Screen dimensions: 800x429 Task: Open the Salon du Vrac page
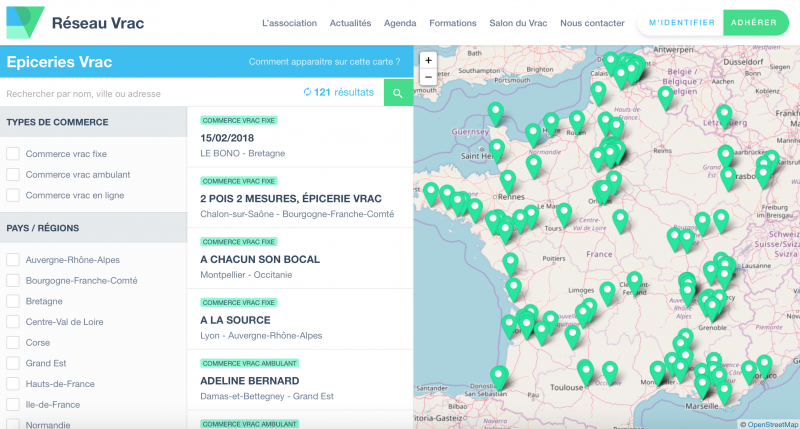pyautogui.click(x=518, y=23)
